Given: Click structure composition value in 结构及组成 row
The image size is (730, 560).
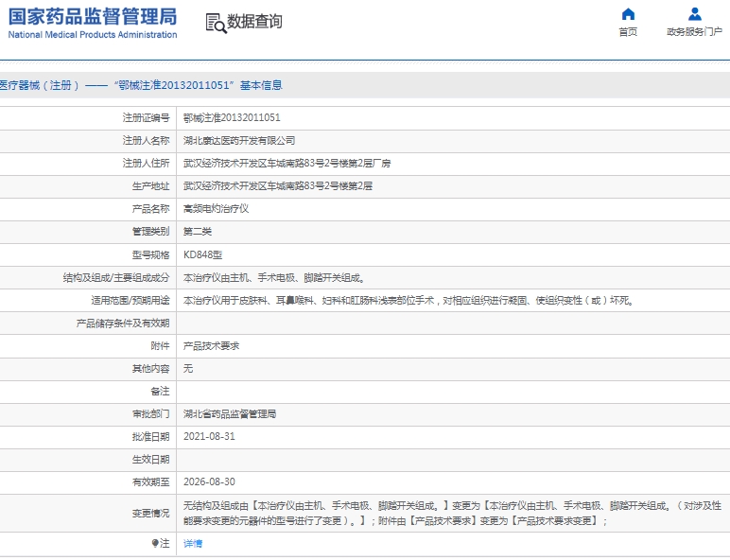Looking at the screenshot, I should pyautogui.click(x=275, y=278).
